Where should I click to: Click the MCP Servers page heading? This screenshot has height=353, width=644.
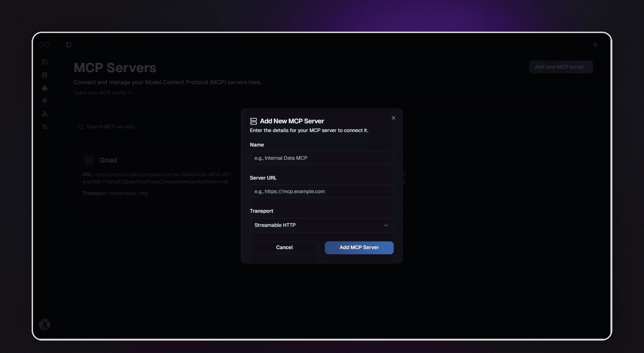point(115,68)
